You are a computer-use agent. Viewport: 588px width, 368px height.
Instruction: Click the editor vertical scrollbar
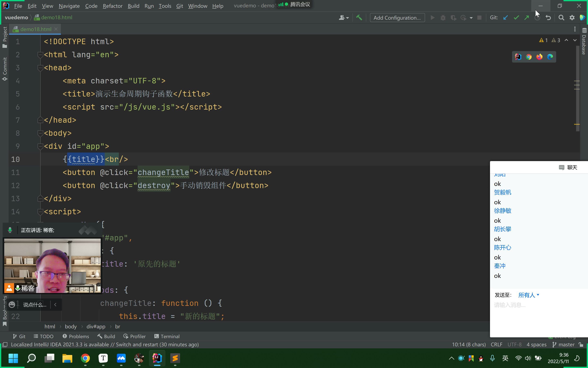tap(577, 89)
